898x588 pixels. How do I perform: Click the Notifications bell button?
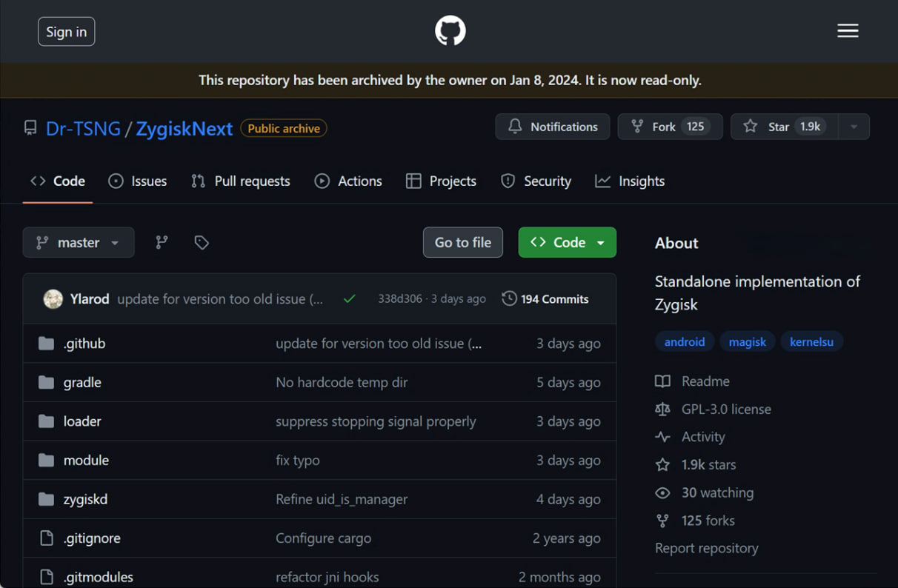point(553,127)
